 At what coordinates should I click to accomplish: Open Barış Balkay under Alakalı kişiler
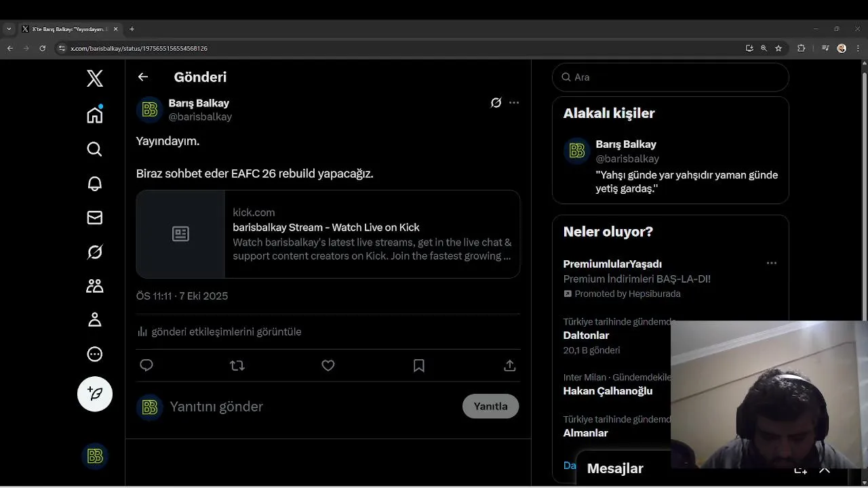point(626,144)
